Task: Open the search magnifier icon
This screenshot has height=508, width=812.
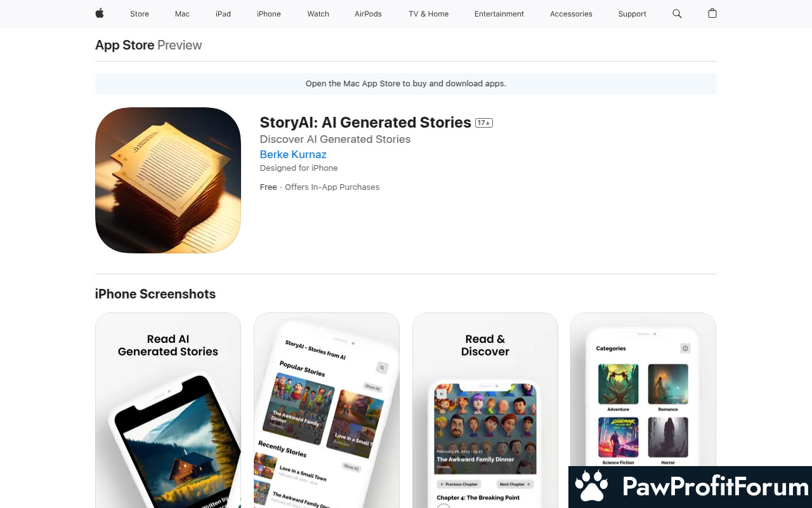Action: 677,13
